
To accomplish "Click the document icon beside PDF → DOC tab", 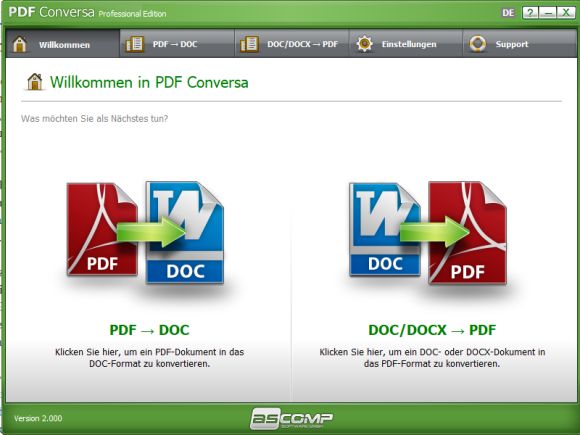I will click(134, 44).
